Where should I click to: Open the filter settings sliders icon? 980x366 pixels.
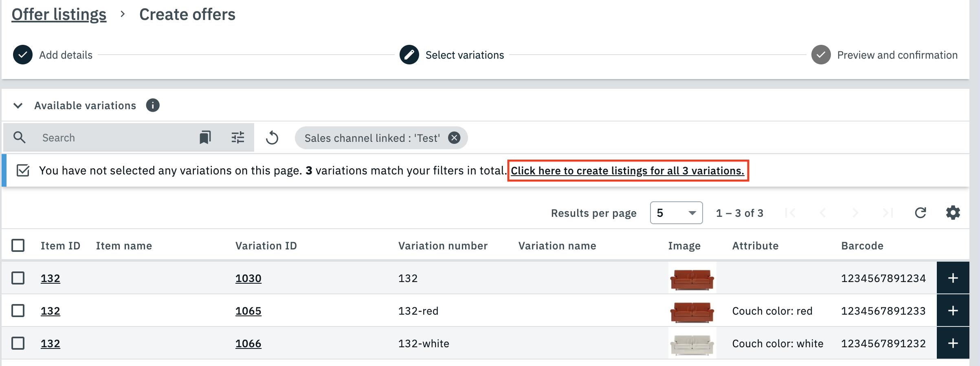point(238,138)
